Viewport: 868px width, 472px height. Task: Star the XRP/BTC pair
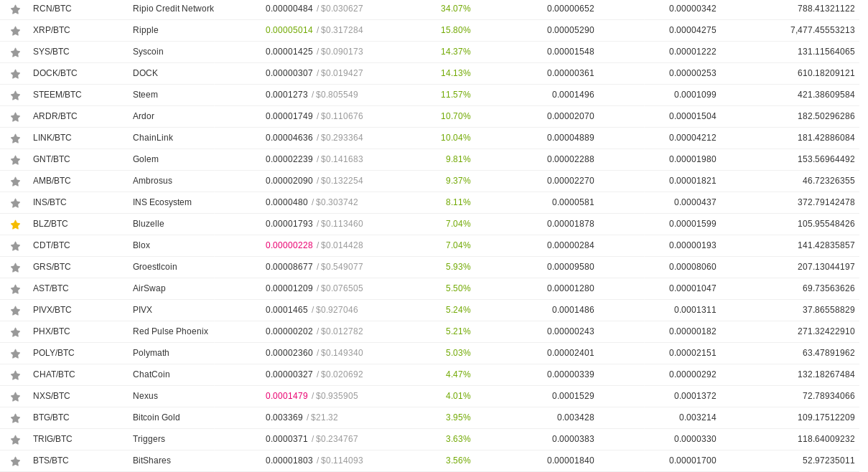click(15, 31)
